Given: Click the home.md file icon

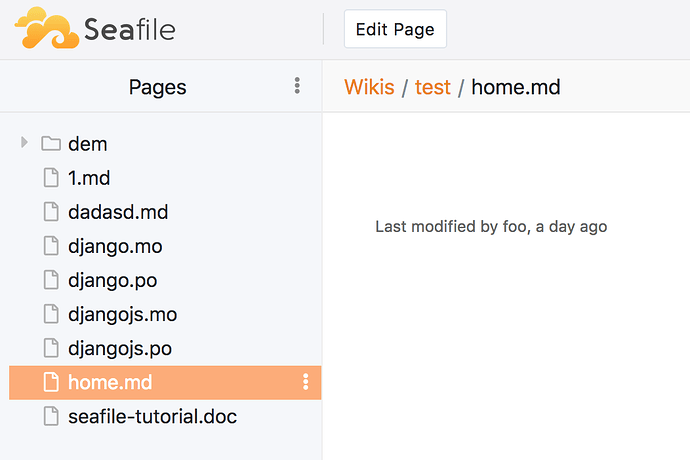Looking at the screenshot, I should (51, 382).
